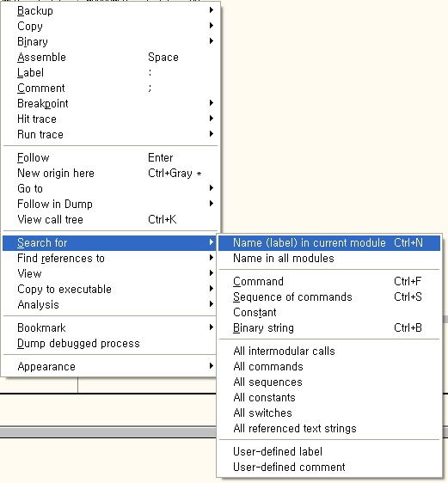
Task: Expand the Go to submenu
Action: coord(110,188)
